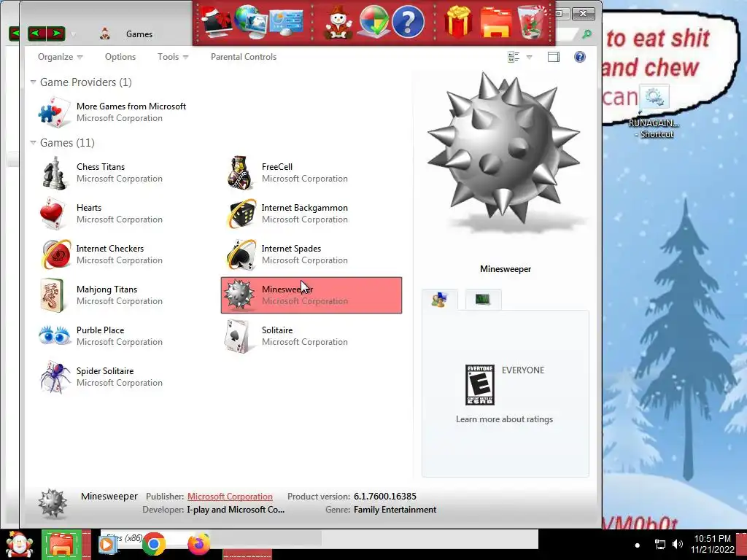The image size is (747, 560).
Task: Click the network icon in system tray
Action: (x=659, y=544)
